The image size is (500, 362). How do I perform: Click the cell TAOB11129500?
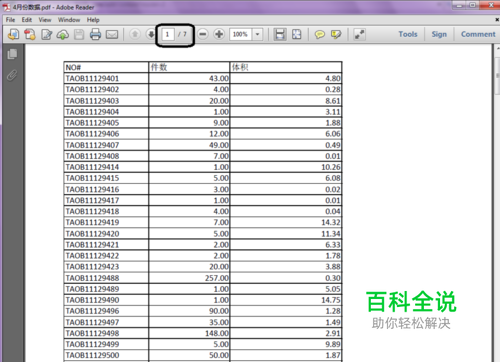point(106,355)
